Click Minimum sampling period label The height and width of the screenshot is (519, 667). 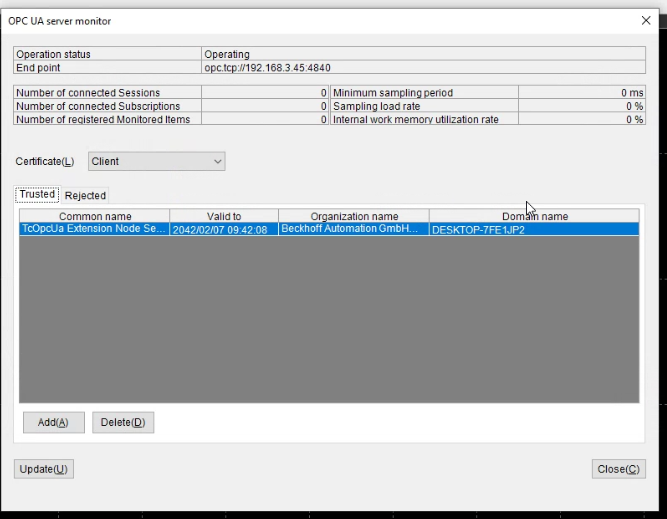coord(393,93)
